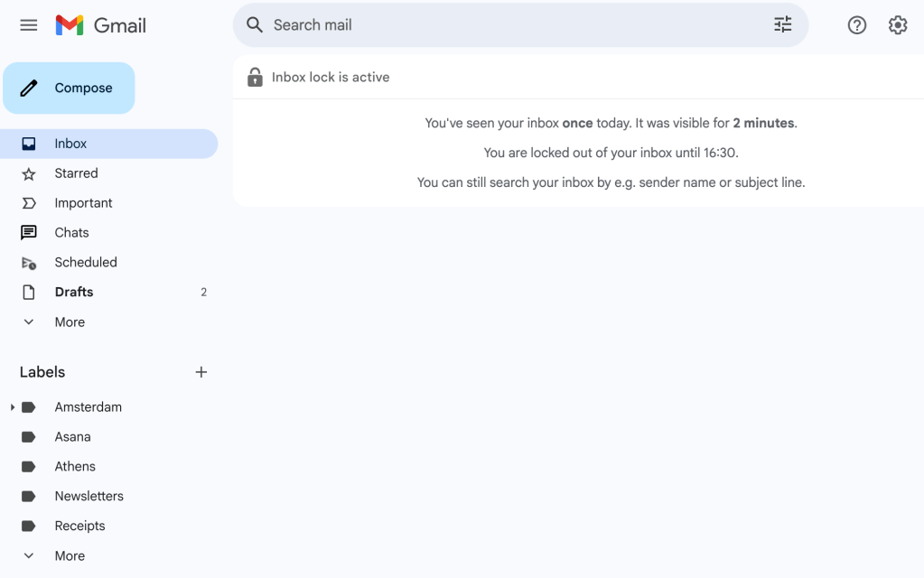924x578 pixels.
Task: Open the Settings gear icon
Action: pyautogui.click(x=897, y=25)
